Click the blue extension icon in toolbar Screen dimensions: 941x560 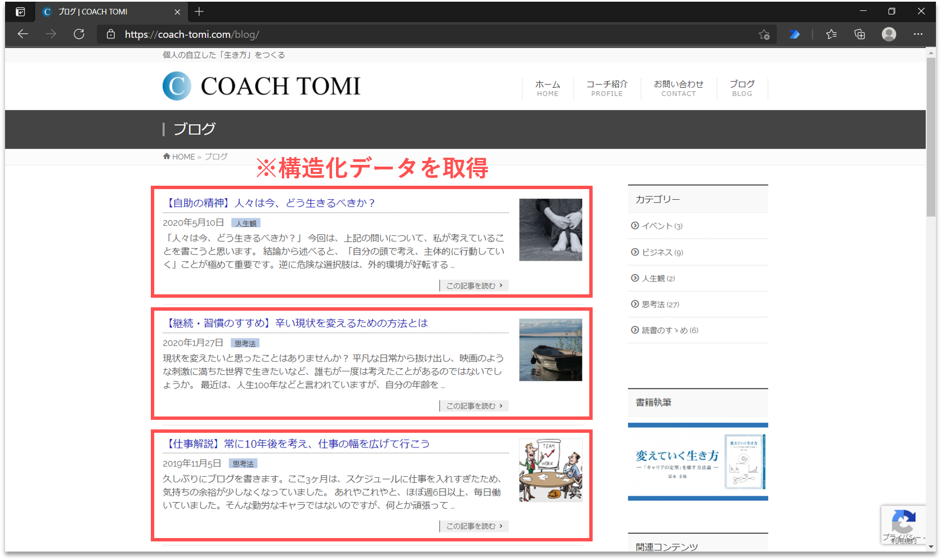tap(794, 34)
